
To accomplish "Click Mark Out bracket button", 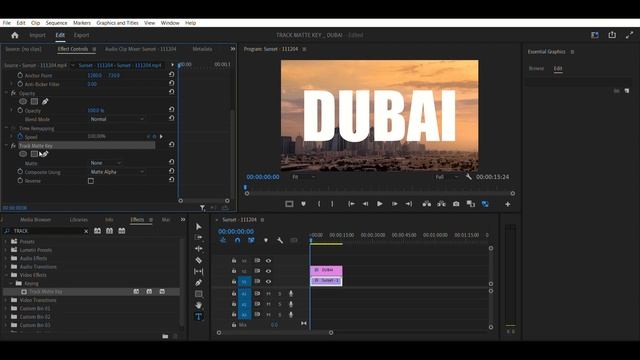I will tap(332, 204).
